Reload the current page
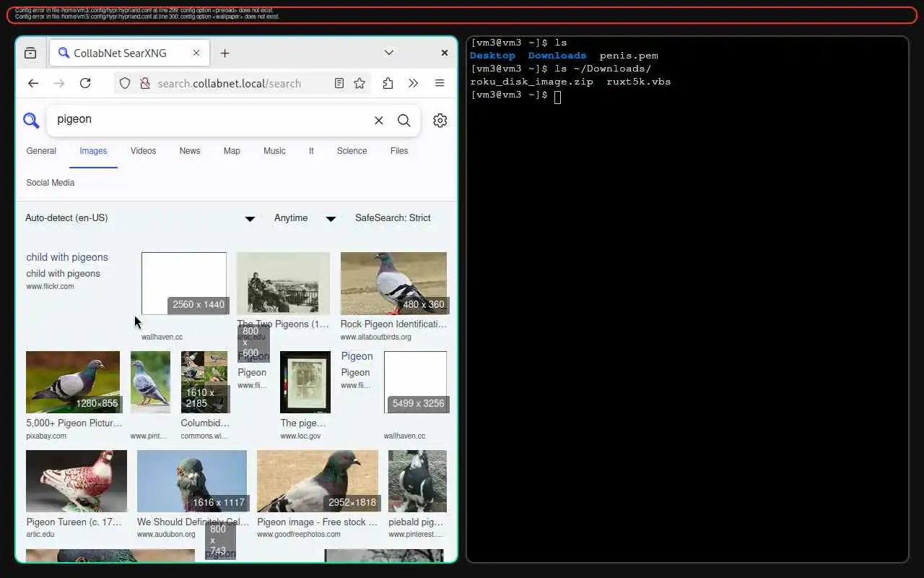 point(85,83)
